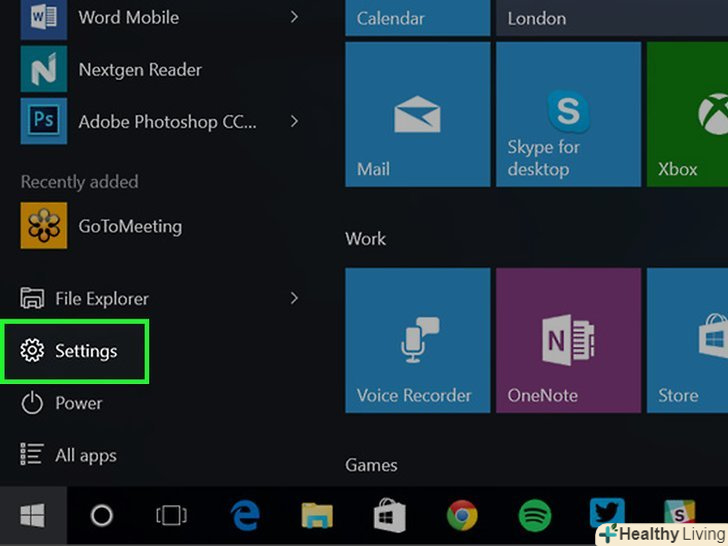
Task: Expand File Explorer jump list arrow
Action: [294, 298]
